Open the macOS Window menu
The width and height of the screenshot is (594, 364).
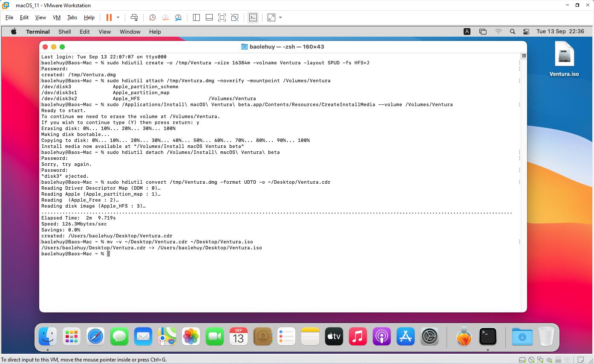click(x=130, y=32)
